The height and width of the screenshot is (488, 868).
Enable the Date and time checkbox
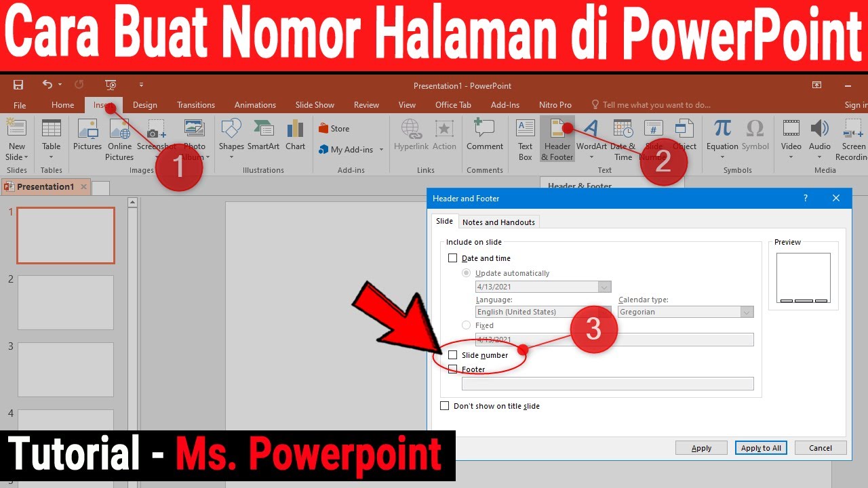coord(453,258)
